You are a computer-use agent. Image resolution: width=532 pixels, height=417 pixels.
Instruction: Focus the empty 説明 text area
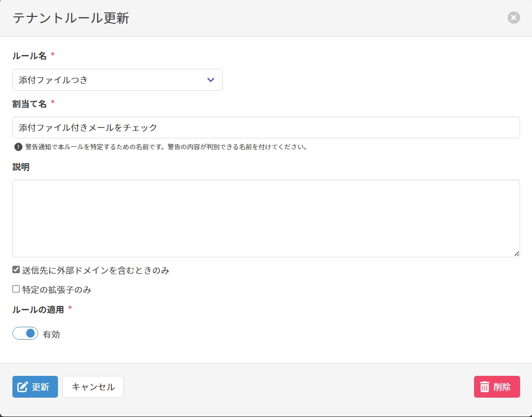coord(266,218)
